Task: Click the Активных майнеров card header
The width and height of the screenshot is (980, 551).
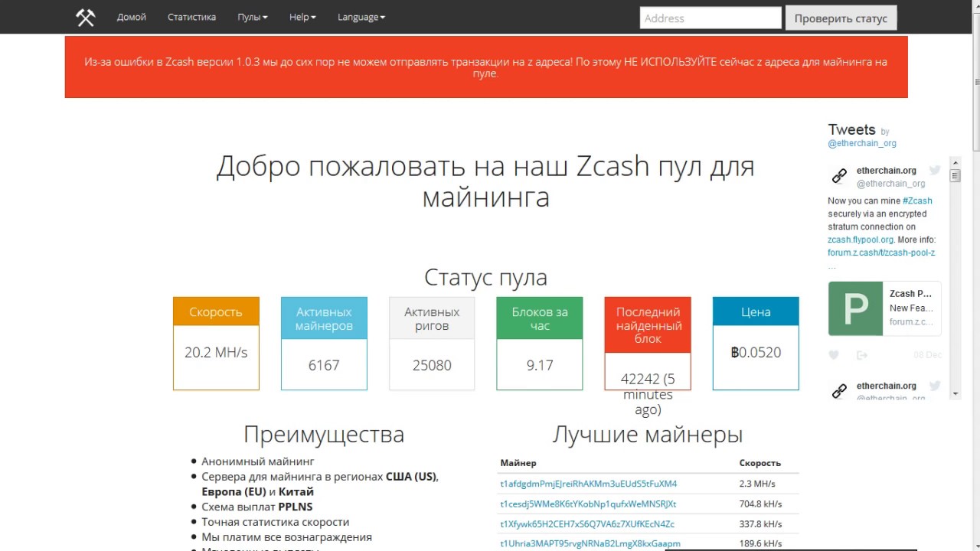Action: point(324,318)
